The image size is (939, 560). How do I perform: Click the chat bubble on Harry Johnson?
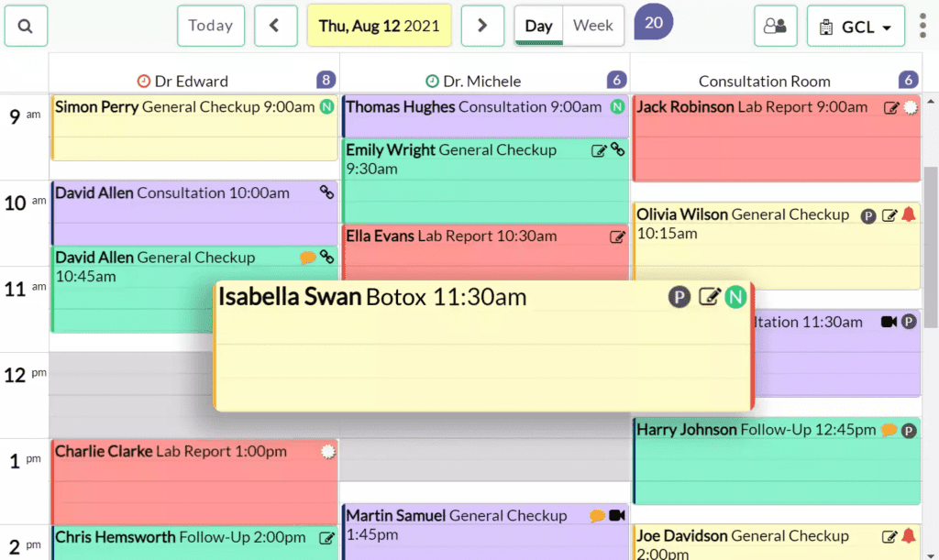[889, 430]
